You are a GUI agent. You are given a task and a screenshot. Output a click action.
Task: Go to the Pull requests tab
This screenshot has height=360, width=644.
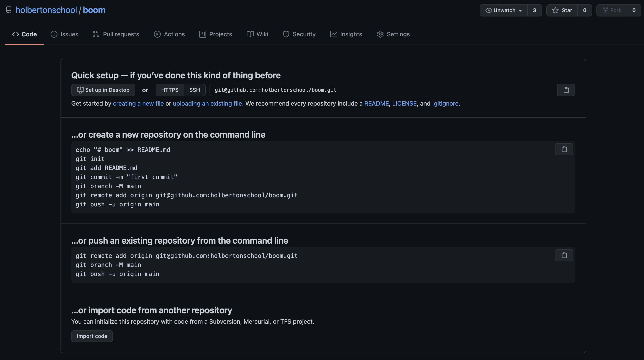tap(116, 34)
